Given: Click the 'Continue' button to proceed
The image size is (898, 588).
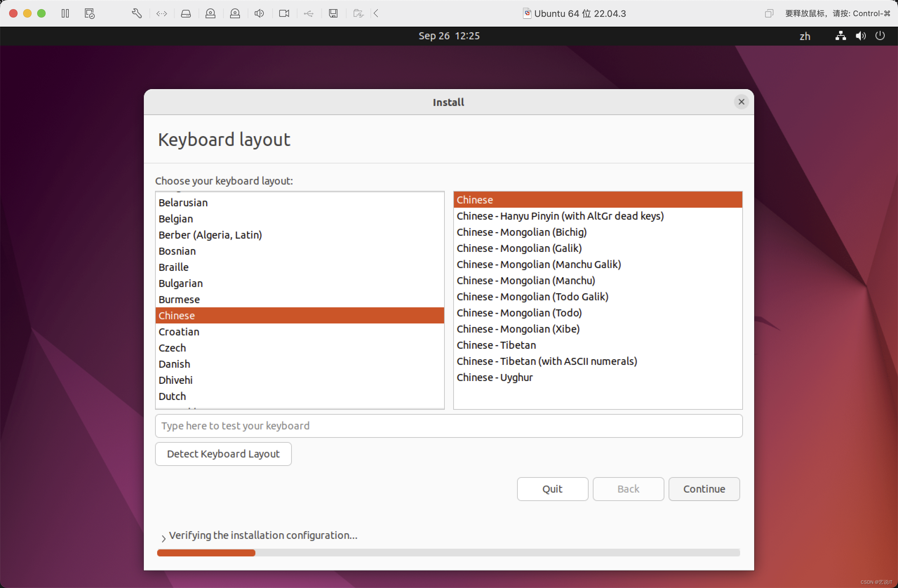Looking at the screenshot, I should [x=704, y=488].
